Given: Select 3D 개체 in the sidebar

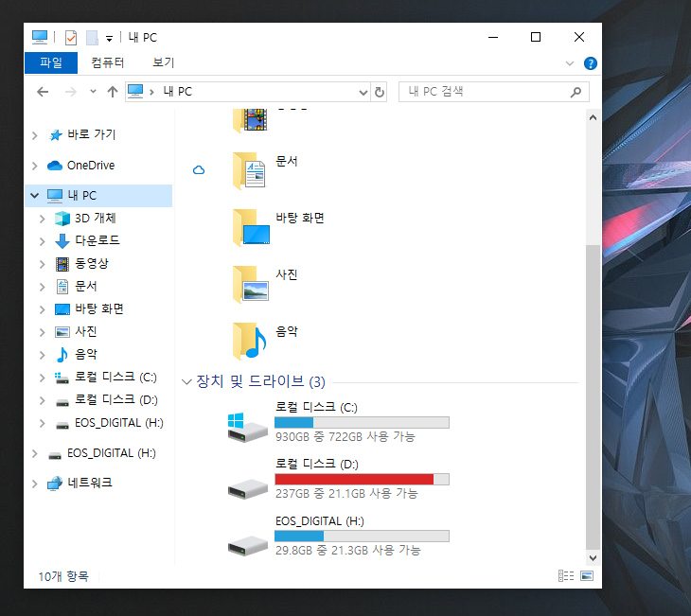Looking at the screenshot, I should point(96,219).
